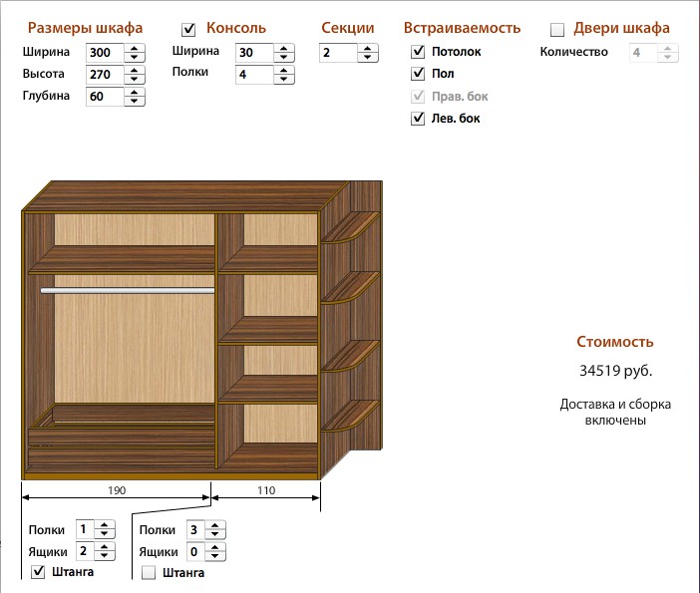Click the 34519 руб. price text

[615, 371]
